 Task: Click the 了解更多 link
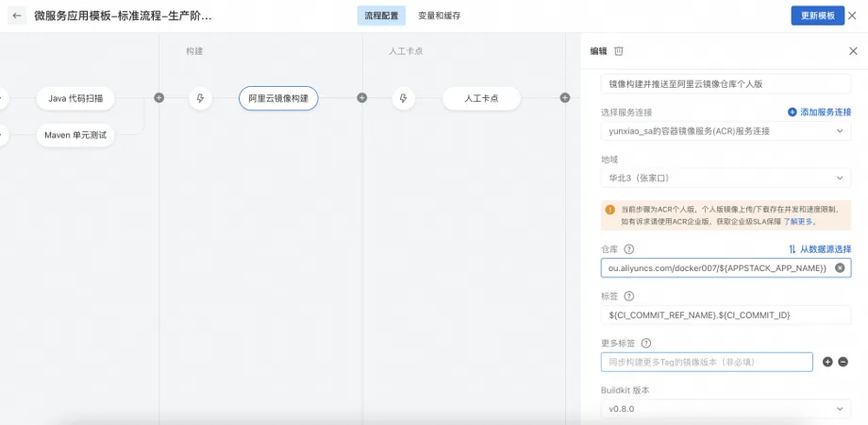tap(797, 221)
